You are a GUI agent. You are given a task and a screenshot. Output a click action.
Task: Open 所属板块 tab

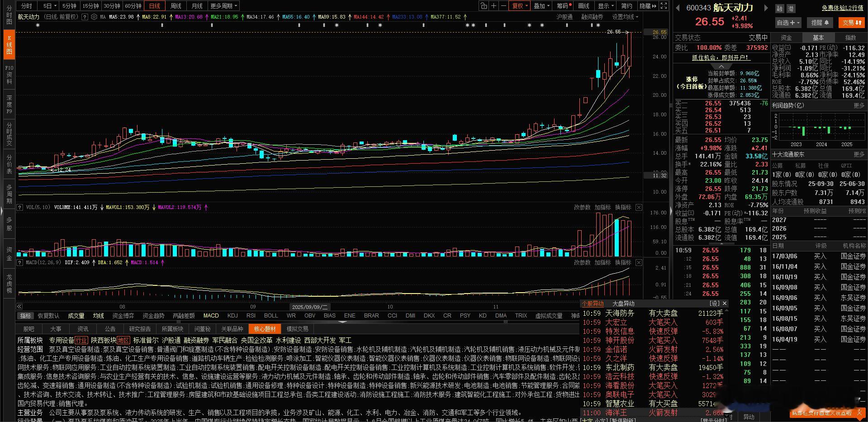172,329
